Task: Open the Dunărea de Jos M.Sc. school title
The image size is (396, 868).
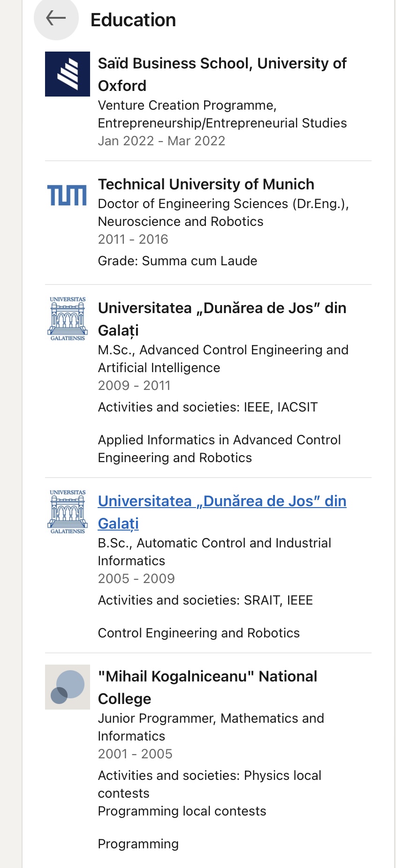Action: [222, 319]
